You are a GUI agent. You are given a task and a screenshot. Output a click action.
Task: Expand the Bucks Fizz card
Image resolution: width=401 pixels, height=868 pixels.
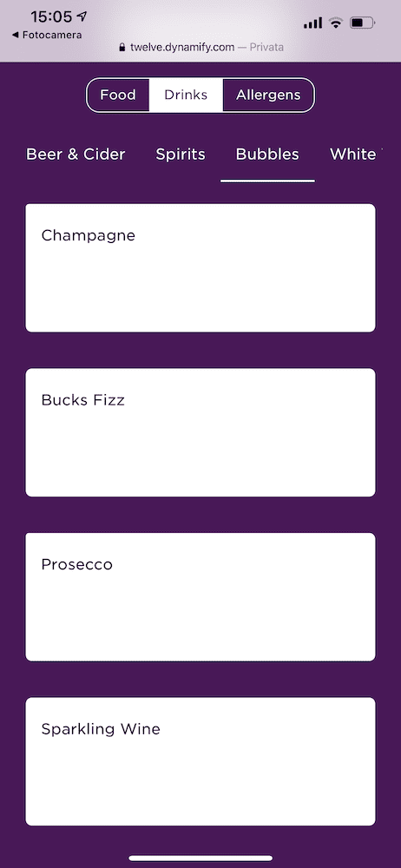click(200, 432)
